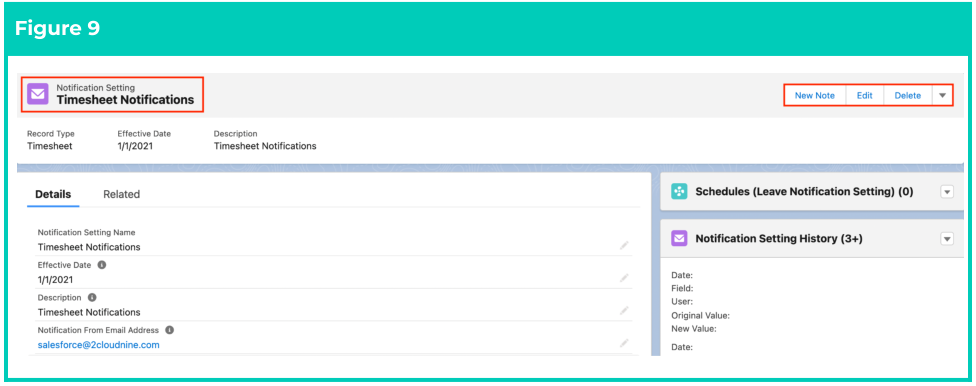Expand the Notification Setting History dropdown arrow
Image resolution: width=976 pixels, height=386 pixels.
coord(947,238)
